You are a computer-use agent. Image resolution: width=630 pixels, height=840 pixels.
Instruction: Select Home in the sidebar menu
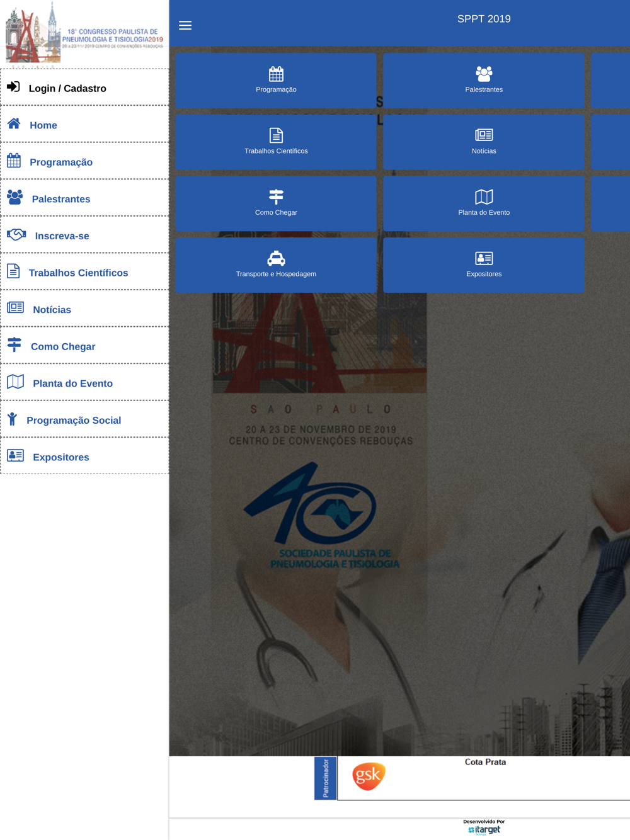(84, 125)
